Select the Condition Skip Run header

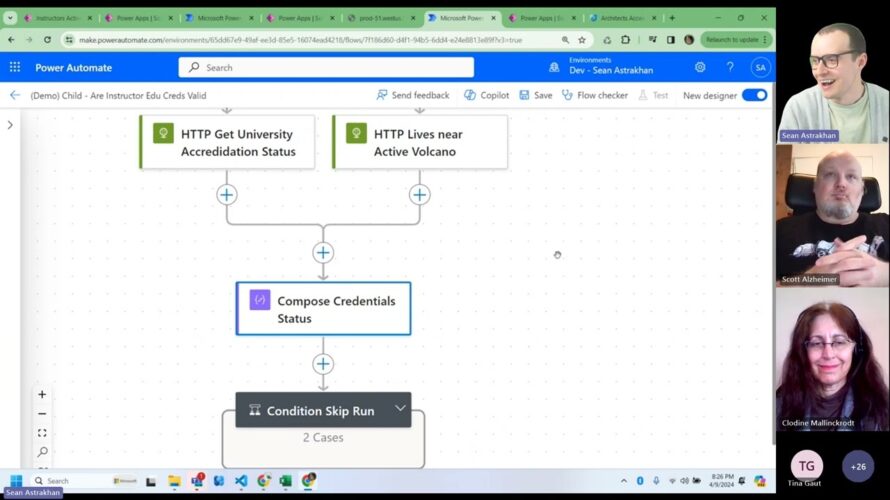pyautogui.click(x=324, y=410)
